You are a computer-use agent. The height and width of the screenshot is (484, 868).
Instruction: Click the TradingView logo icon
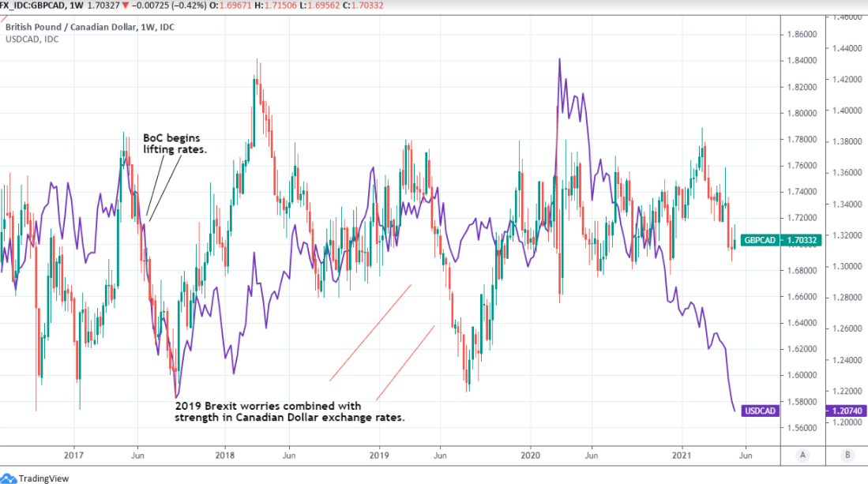pos(9,478)
